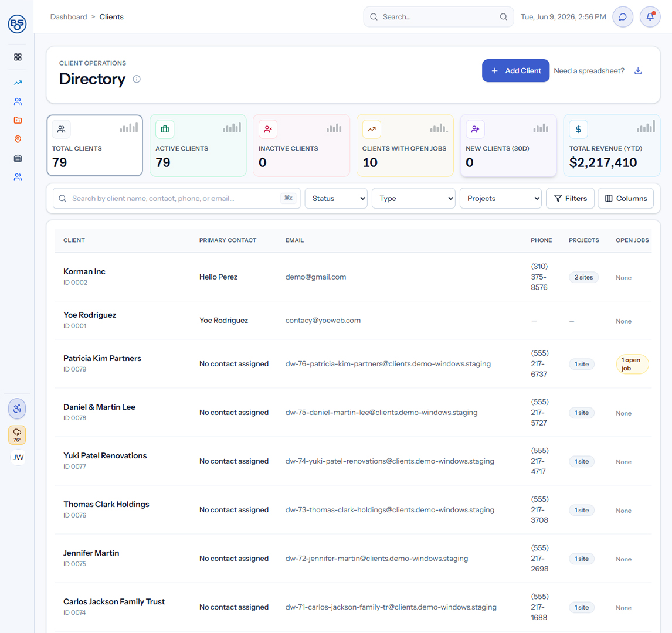Click the 1 site badge for Jennifer Martin
672x633 pixels.
(x=582, y=559)
